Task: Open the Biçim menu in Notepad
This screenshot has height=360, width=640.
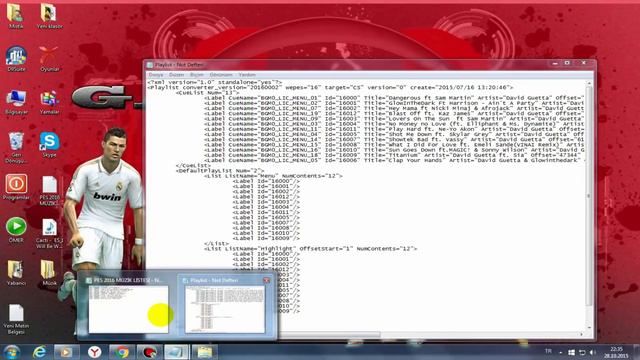Action: pos(197,75)
